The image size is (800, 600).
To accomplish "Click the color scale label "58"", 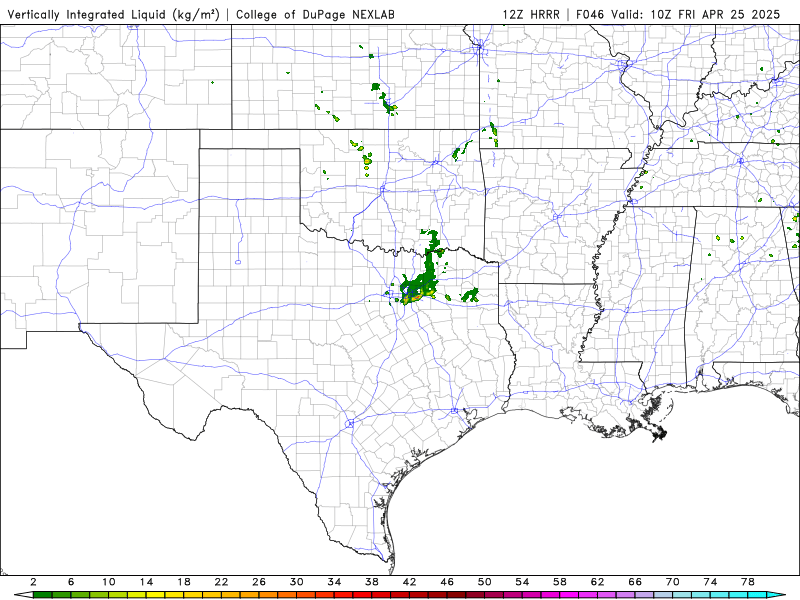I will (x=560, y=582).
